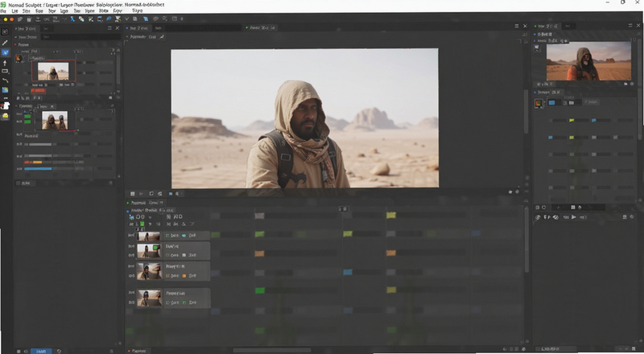Click the light gray marker in timeline ruler row

coord(259,216)
